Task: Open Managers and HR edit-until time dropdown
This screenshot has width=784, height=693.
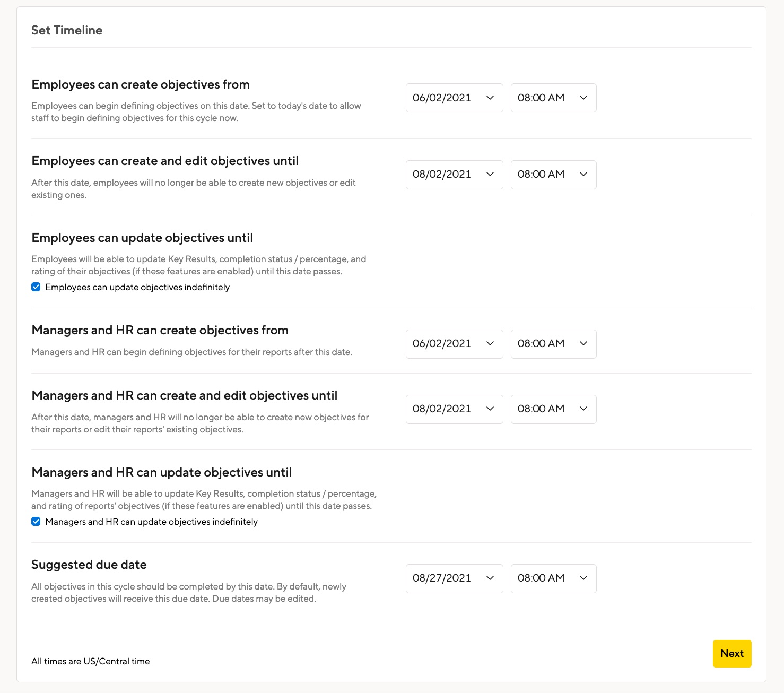Action: tap(553, 409)
